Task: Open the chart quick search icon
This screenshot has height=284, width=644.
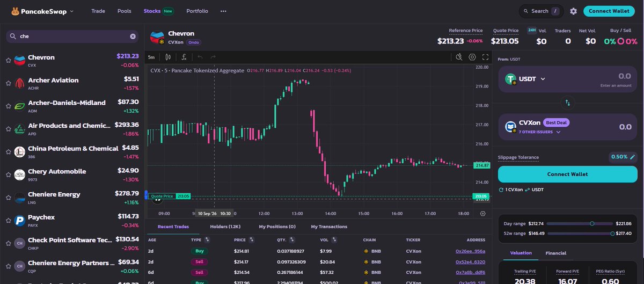Action: pyautogui.click(x=459, y=57)
